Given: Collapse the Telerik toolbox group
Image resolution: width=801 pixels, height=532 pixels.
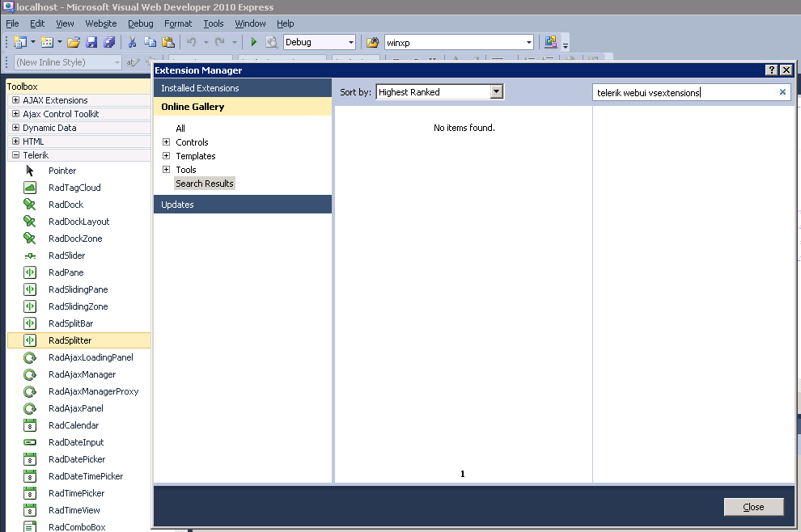Looking at the screenshot, I should click(x=16, y=155).
